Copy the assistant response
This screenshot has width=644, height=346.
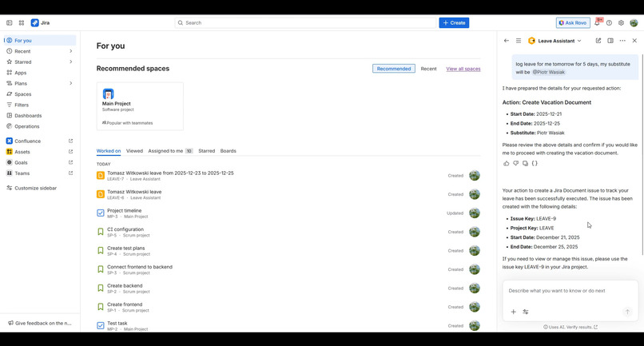[525, 164]
